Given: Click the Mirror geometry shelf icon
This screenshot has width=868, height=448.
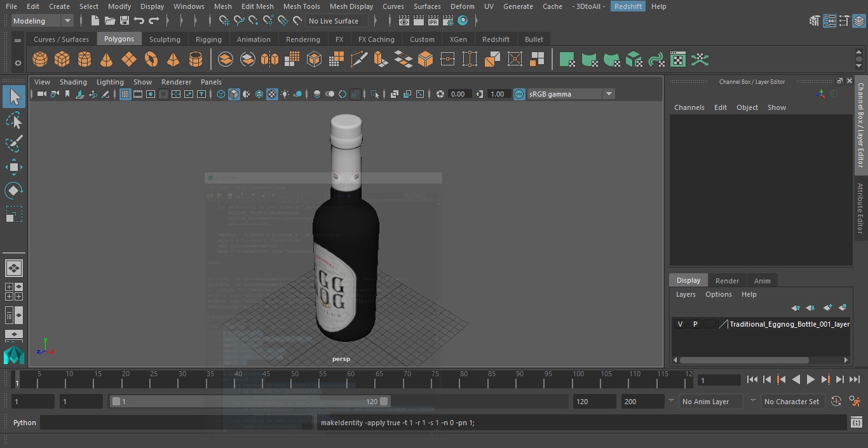Looking at the screenshot, I should point(269,60).
